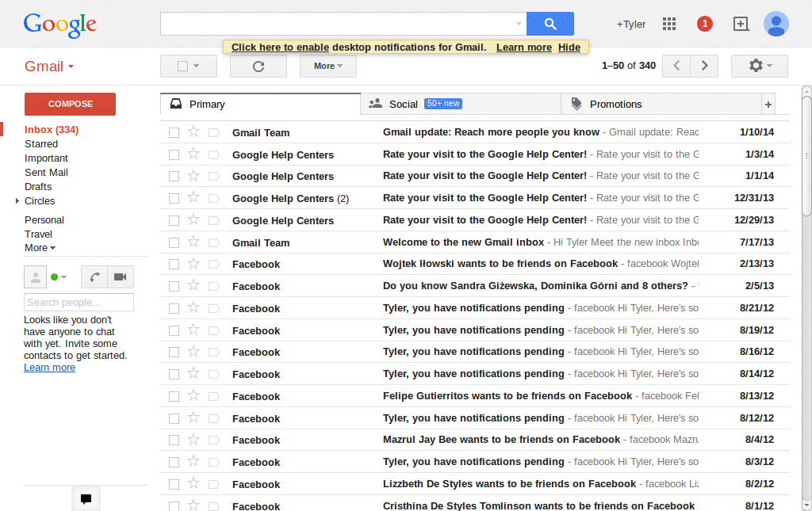Star the Welcome to new Gmail inbox email

[193, 242]
